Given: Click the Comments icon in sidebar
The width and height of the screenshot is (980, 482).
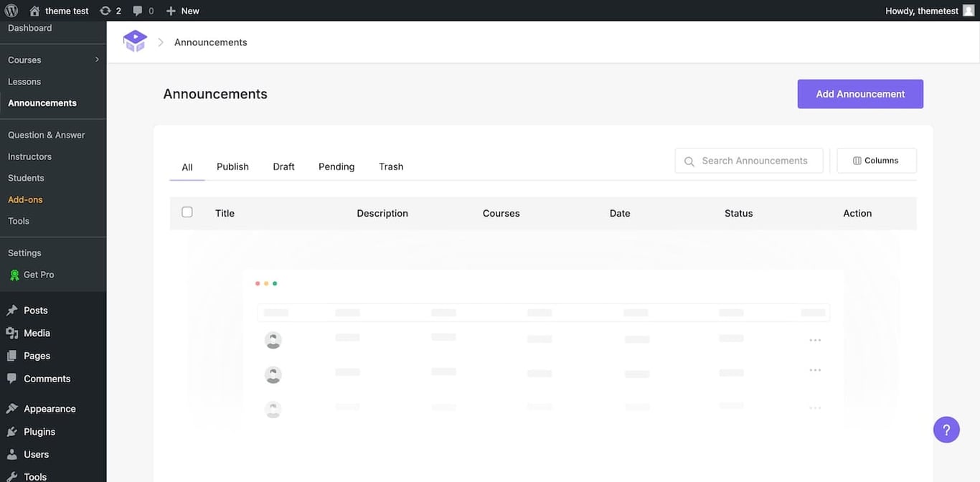Looking at the screenshot, I should (11, 379).
